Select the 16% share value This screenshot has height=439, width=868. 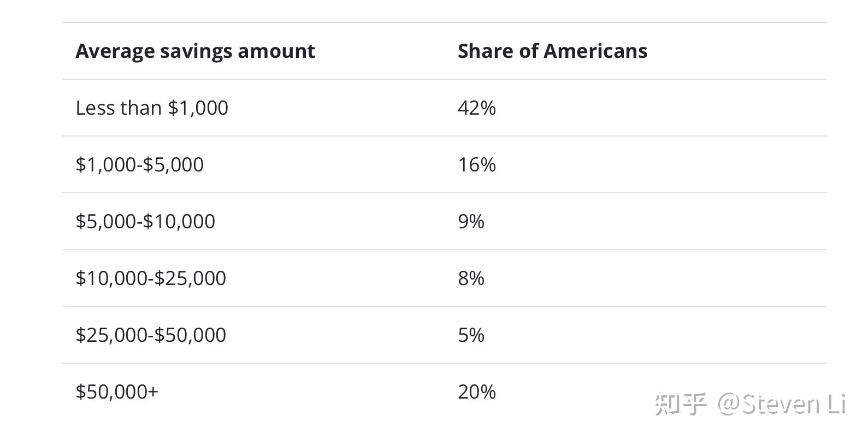tap(476, 165)
